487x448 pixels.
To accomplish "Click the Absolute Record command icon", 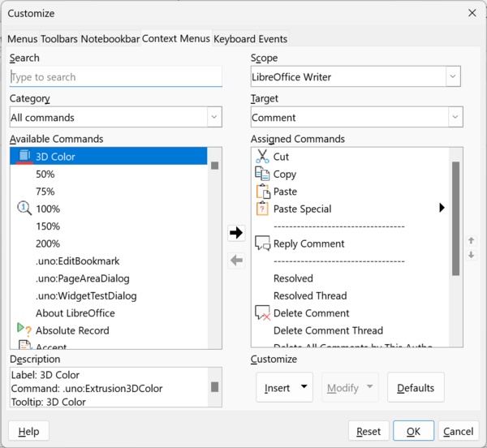I will (x=24, y=330).
